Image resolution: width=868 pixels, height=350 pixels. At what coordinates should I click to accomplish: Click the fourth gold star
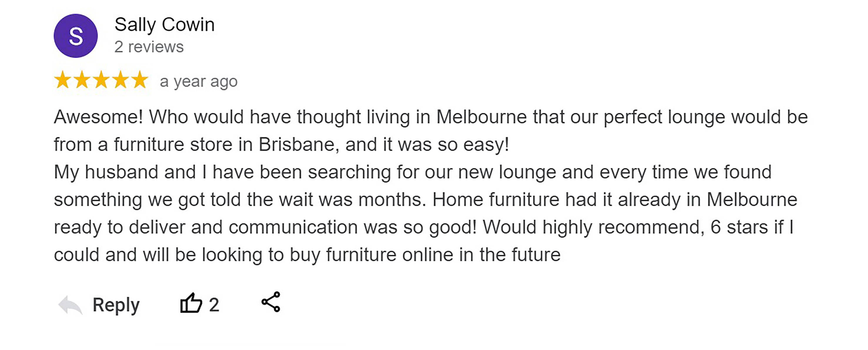click(120, 80)
